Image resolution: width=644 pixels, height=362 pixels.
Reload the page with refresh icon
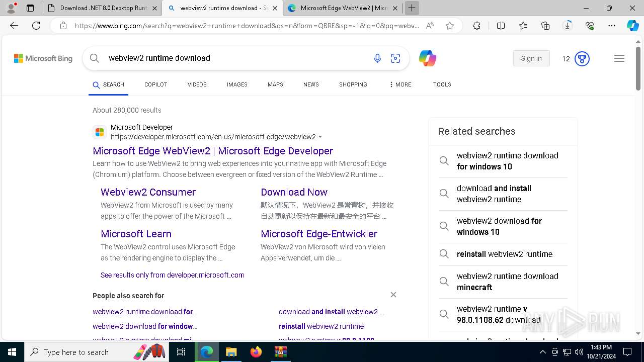click(36, 26)
